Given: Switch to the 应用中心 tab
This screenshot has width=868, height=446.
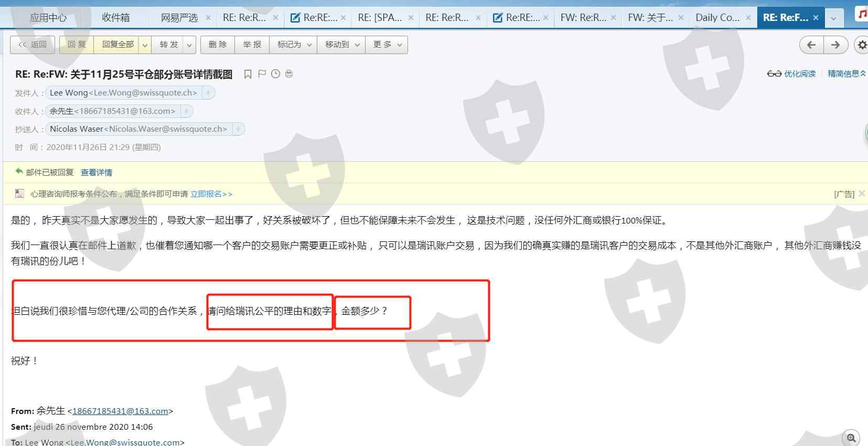Looking at the screenshot, I should (x=48, y=18).
